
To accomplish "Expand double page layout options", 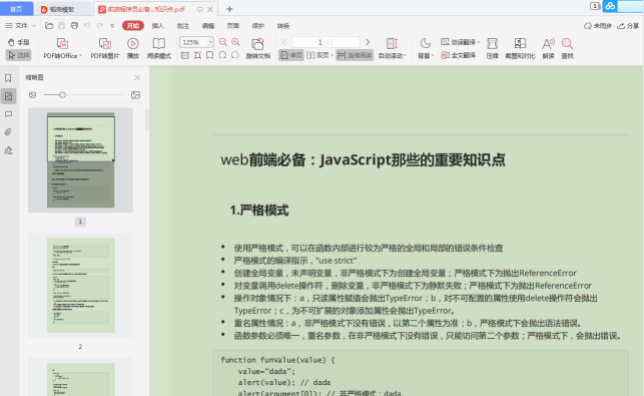I will (x=332, y=55).
